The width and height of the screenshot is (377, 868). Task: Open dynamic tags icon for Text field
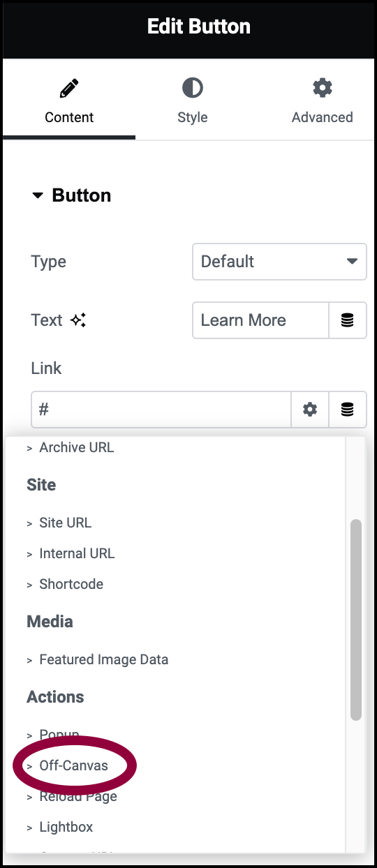[x=347, y=320]
